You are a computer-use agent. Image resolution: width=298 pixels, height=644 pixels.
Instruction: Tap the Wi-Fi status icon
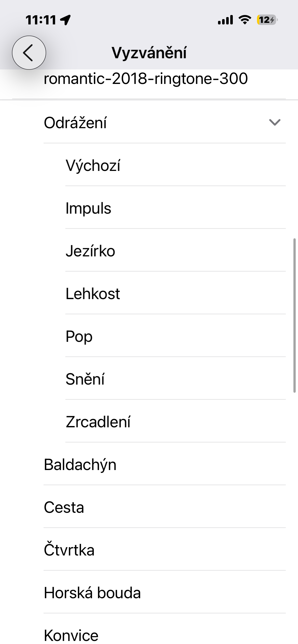coord(245,20)
